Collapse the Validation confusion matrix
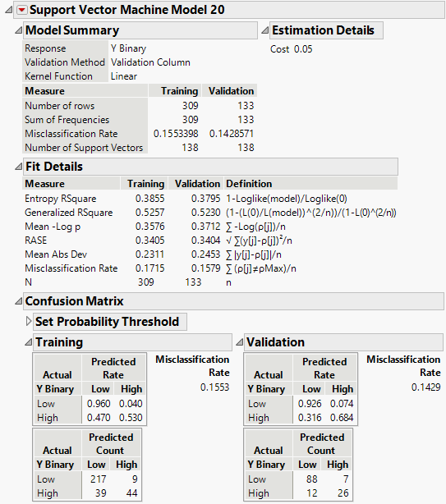 (240, 342)
